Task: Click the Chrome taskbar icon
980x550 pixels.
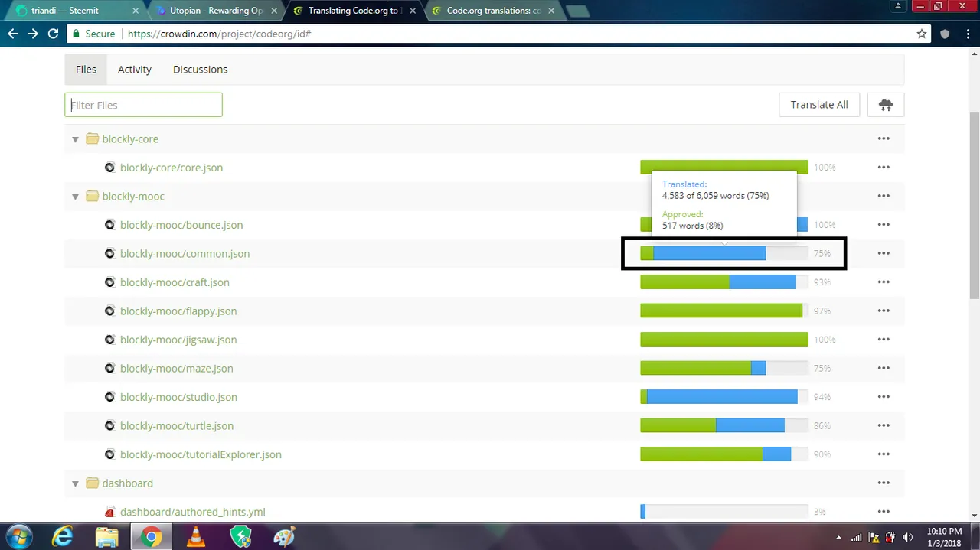Action: (151, 537)
